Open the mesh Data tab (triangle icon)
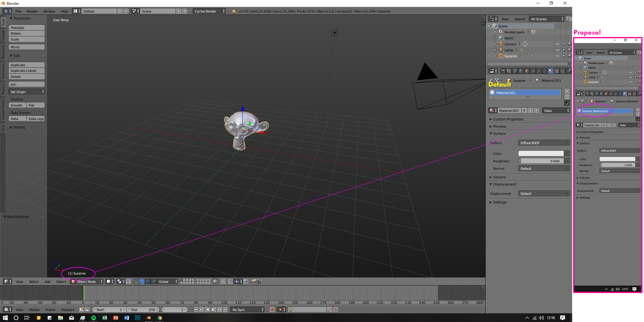Viewport: 644px width, 322px height. point(545,71)
